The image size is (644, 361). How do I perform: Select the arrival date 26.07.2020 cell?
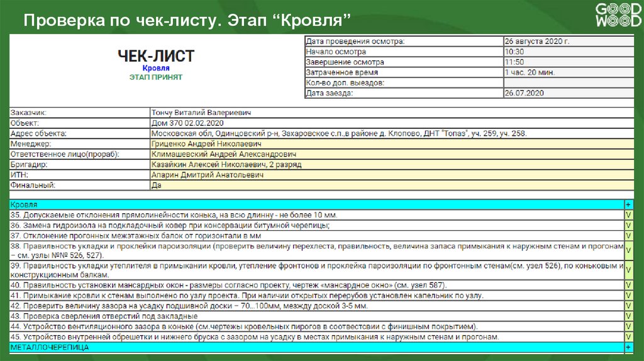pyautogui.click(x=569, y=93)
